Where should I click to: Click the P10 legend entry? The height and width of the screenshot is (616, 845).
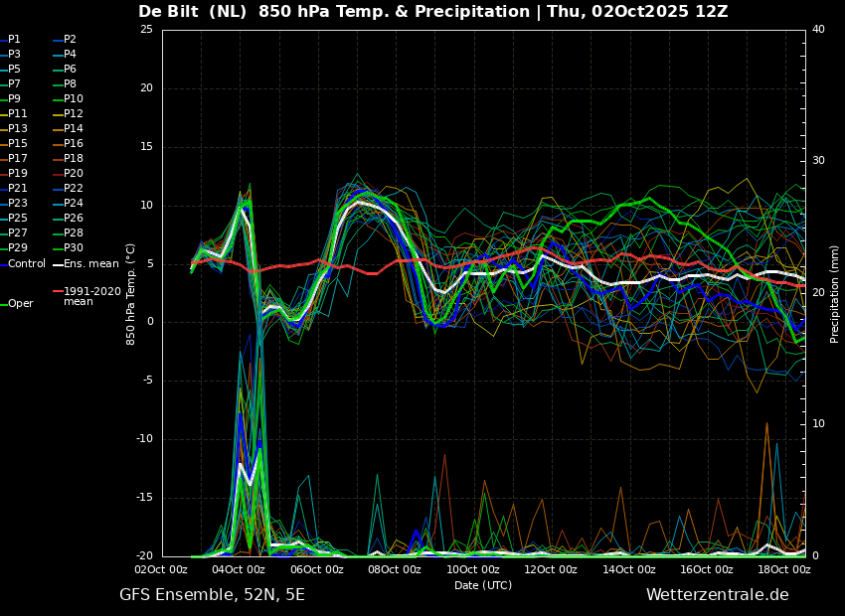74,99
